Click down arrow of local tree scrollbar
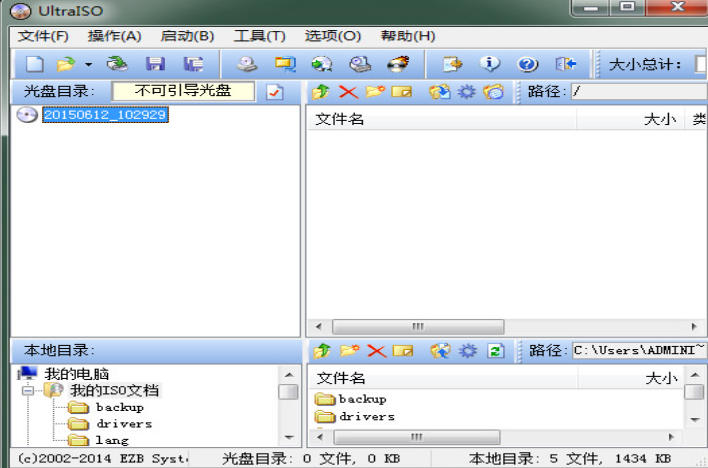This screenshot has height=468, width=708. pos(289,437)
